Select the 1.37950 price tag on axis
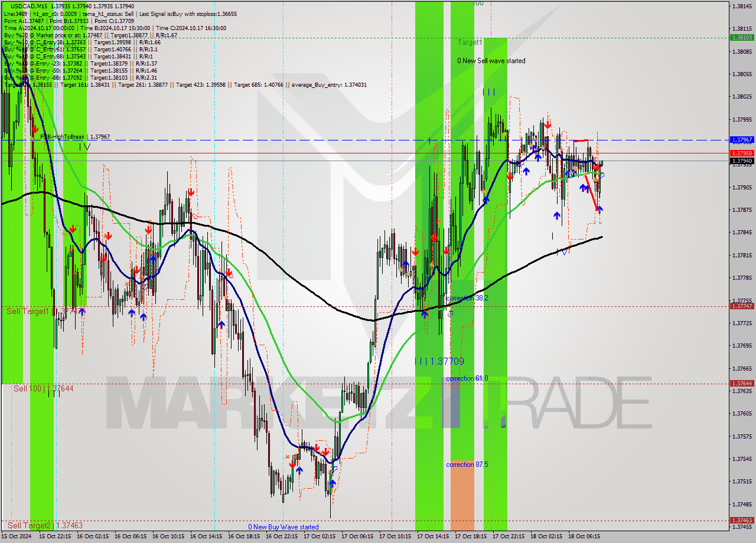 [x=742, y=153]
